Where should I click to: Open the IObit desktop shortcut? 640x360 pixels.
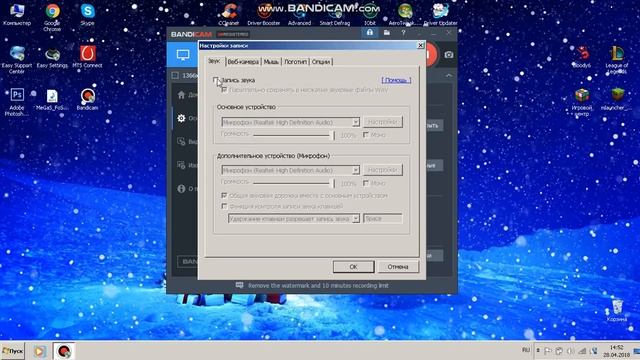coord(370,14)
